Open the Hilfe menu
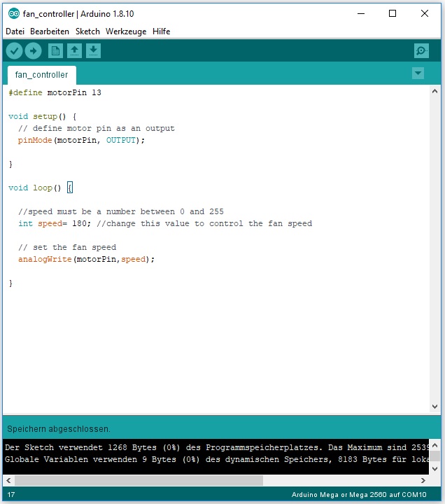445x504 pixels. [162, 31]
